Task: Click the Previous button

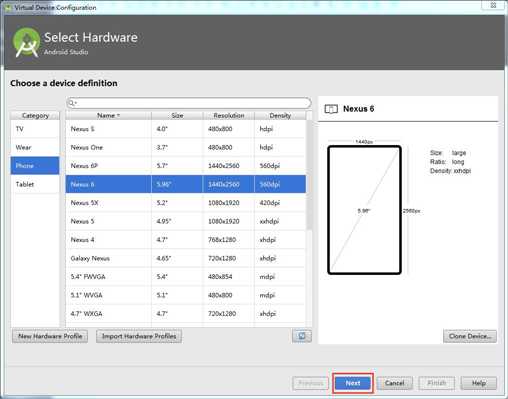Action: [x=310, y=383]
